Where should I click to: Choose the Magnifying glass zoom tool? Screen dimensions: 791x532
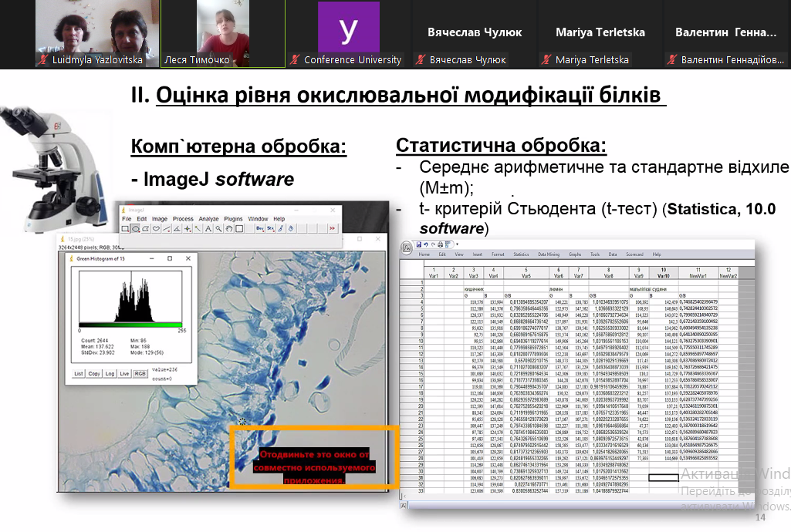tap(218, 229)
